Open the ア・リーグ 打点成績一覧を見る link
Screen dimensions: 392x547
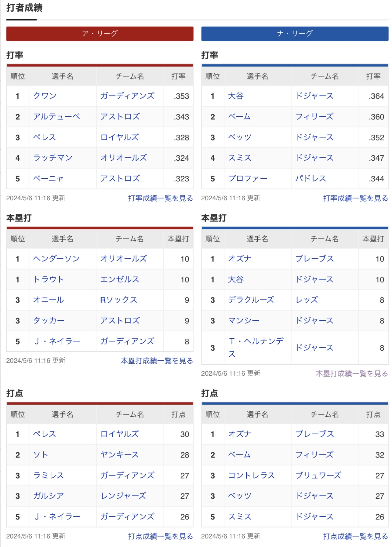click(x=160, y=536)
